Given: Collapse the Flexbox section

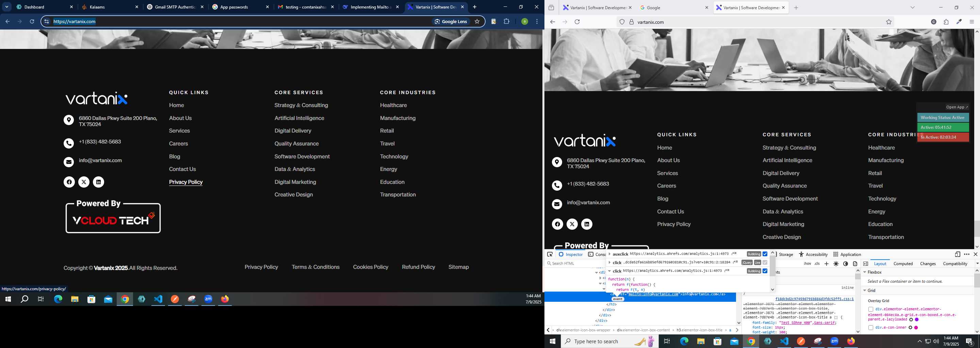Looking at the screenshot, I should (864, 272).
